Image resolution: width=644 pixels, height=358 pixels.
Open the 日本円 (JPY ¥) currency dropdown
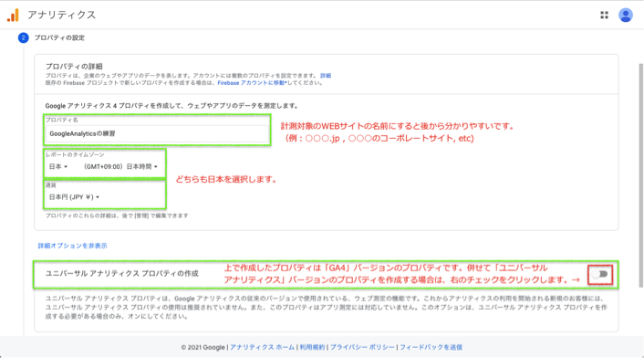[x=74, y=197]
